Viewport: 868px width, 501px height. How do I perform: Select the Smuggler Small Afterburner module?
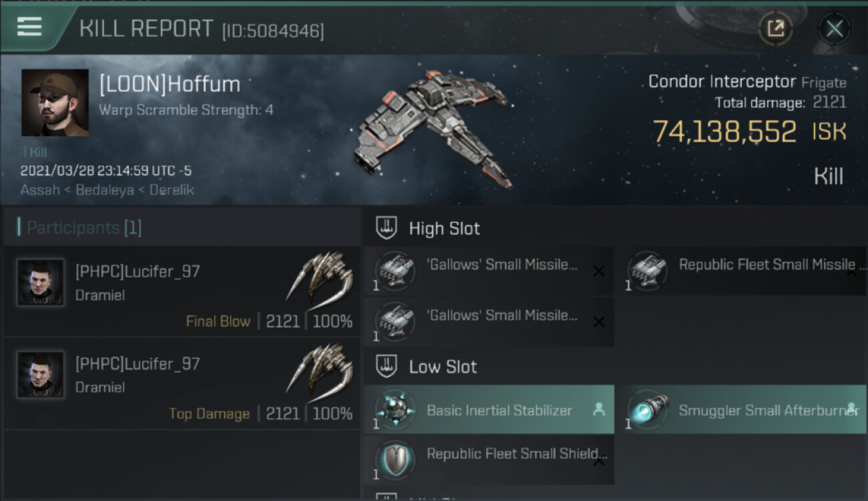[740, 409]
